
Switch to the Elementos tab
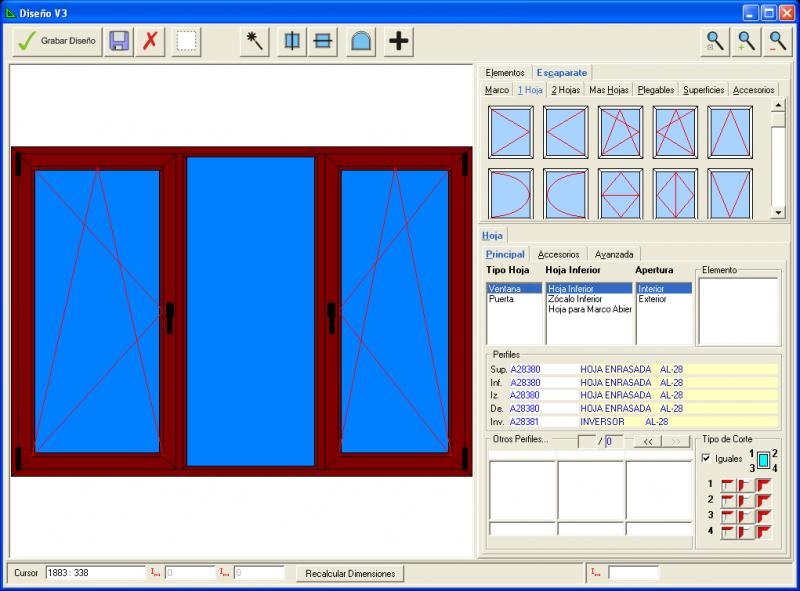[x=505, y=73]
